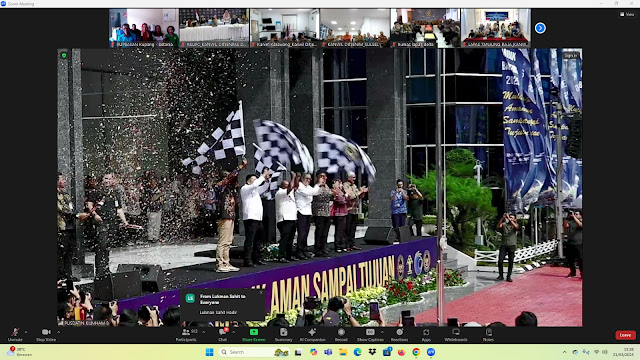Screen dimensions: 640x360
Task: Switch to Zoom app in taskbar
Action: [x=431, y=352]
